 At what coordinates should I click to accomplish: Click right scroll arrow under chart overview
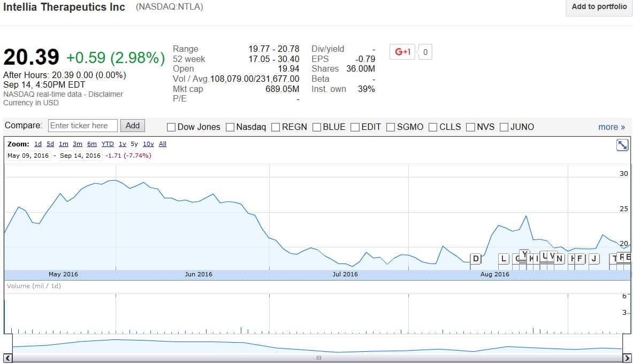coord(627,358)
